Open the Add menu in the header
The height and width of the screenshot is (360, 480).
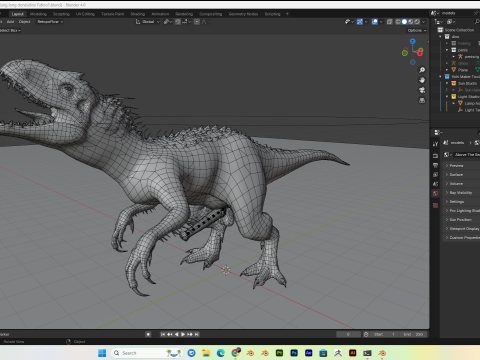tap(10, 22)
